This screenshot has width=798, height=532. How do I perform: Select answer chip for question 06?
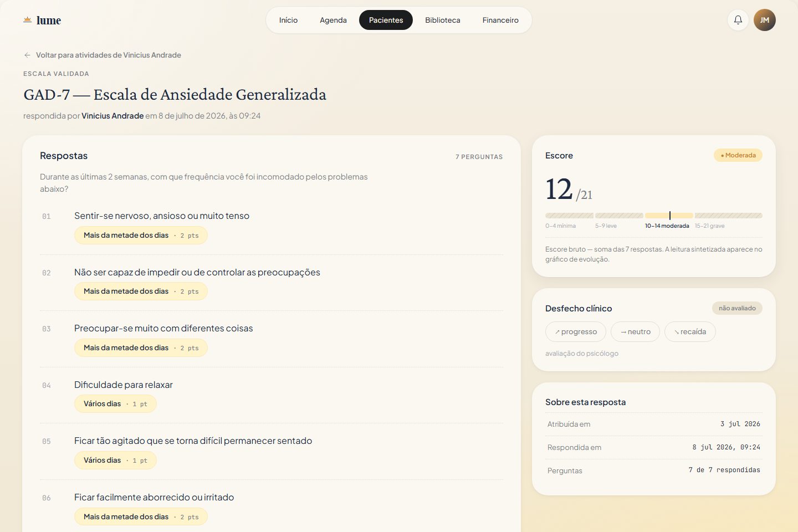pyautogui.click(x=141, y=516)
